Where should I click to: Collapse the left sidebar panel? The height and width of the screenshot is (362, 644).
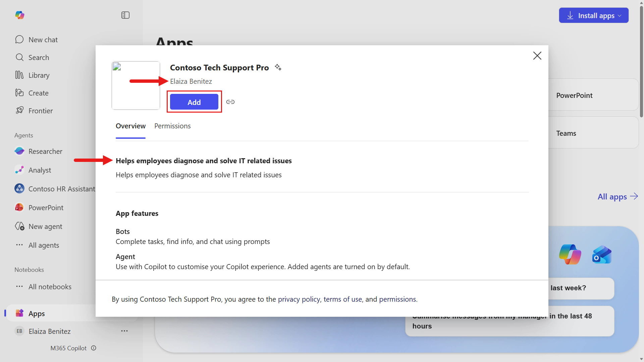(125, 15)
